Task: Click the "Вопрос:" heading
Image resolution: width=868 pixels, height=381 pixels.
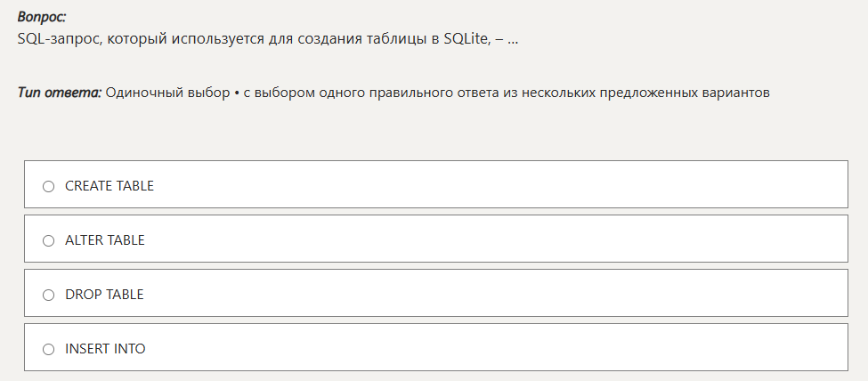Action: [42, 17]
